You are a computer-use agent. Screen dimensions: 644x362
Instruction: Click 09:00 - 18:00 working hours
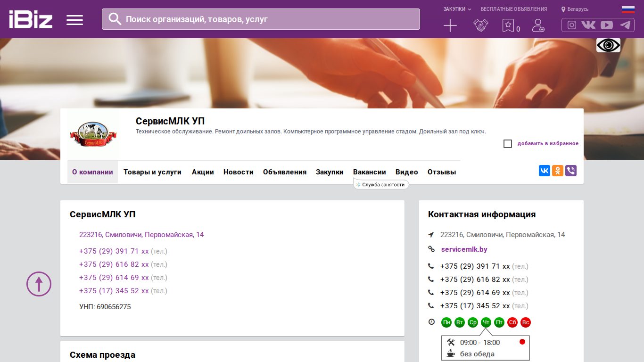480,343
